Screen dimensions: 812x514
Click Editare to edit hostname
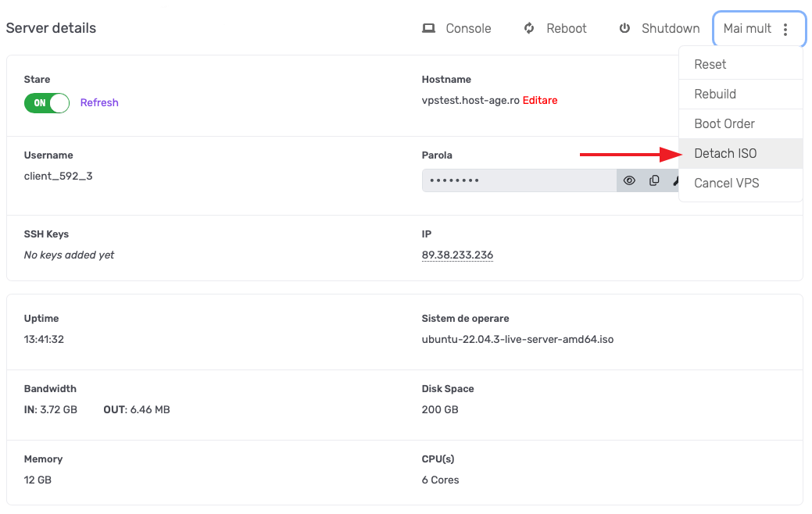(x=540, y=100)
